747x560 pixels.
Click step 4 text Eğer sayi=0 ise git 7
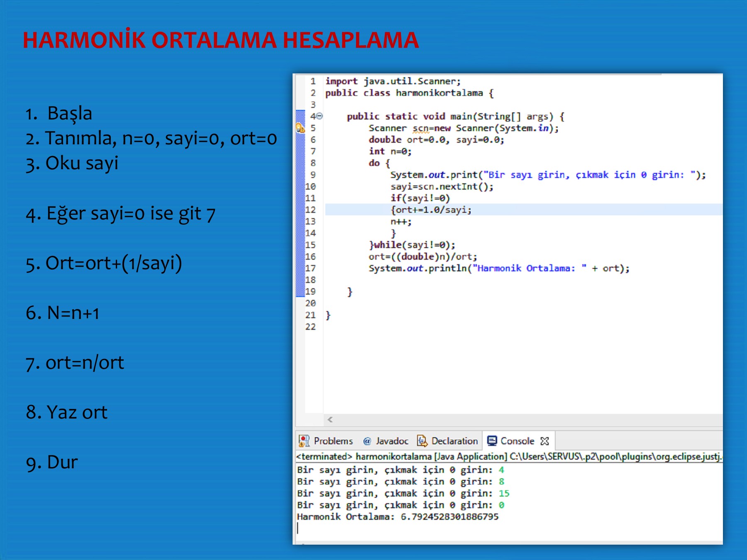tap(120, 214)
